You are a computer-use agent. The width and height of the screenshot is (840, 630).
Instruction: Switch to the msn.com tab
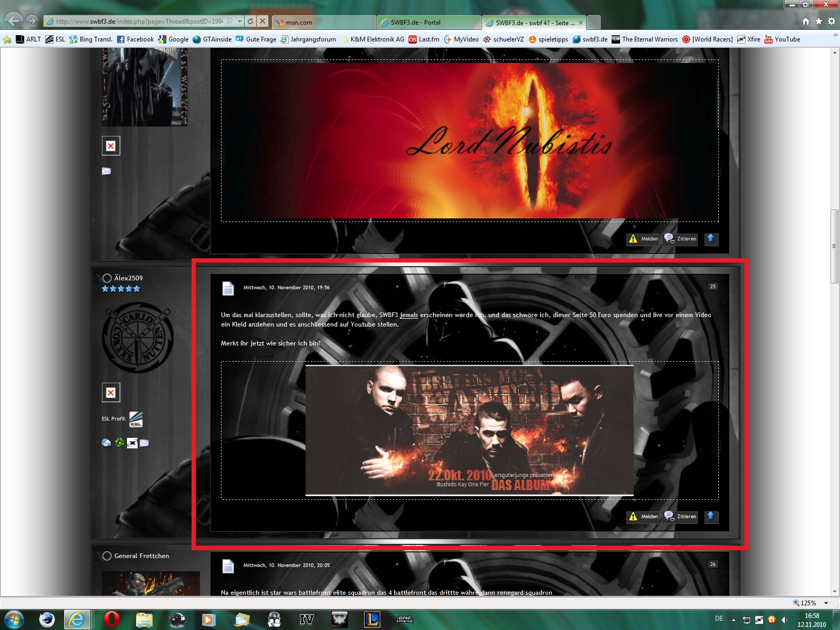pyautogui.click(x=324, y=23)
